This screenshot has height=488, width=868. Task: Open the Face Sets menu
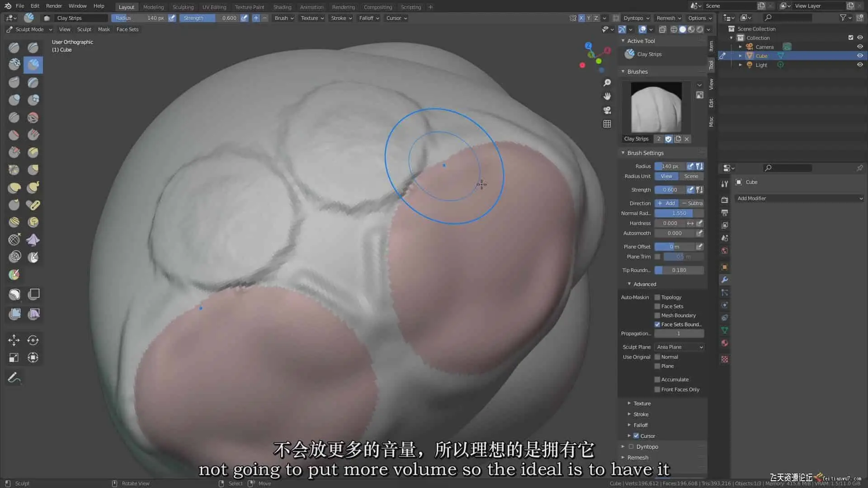[x=127, y=29]
